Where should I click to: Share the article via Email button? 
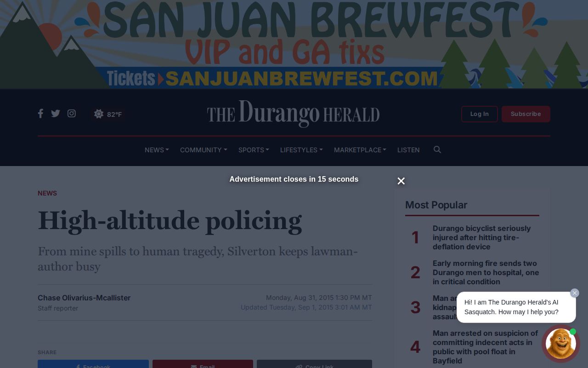click(x=203, y=364)
